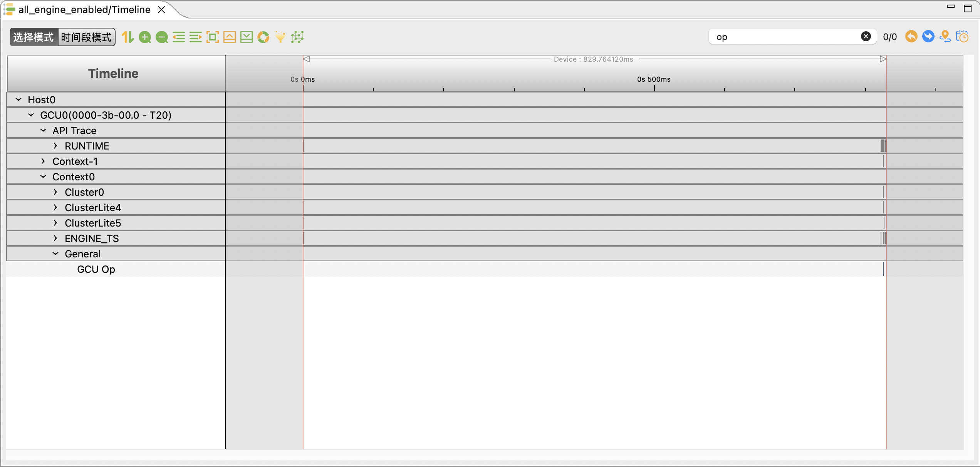Expand the Context-1 row

pyautogui.click(x=43, y=161)
